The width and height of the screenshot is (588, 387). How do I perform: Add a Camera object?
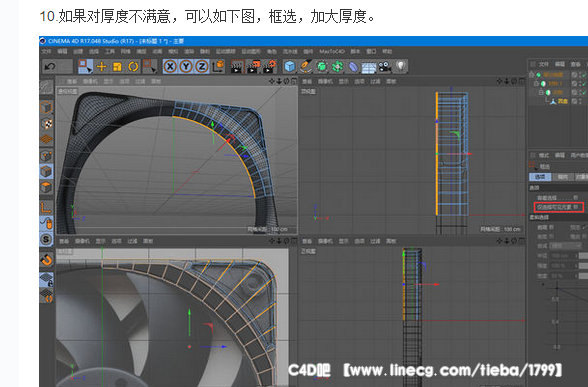[x=385, y=67]
